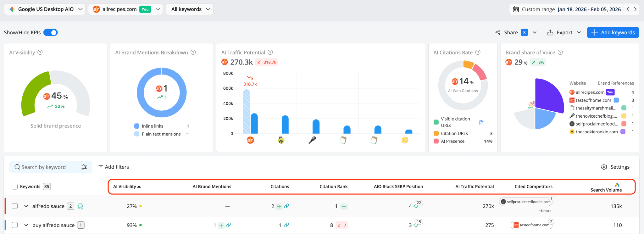The width and height of the screenshot is (644, 234).
Task: Click the Settings gear icon
Action: pos(604,167)
